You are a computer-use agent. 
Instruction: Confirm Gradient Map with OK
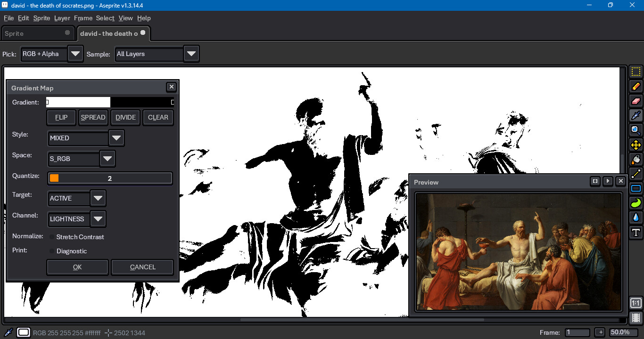tap(77, 267)
